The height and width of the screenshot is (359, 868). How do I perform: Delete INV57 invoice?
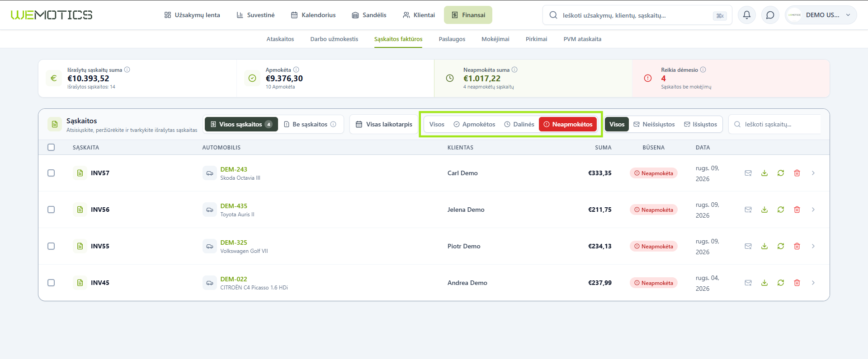(797, 173)
